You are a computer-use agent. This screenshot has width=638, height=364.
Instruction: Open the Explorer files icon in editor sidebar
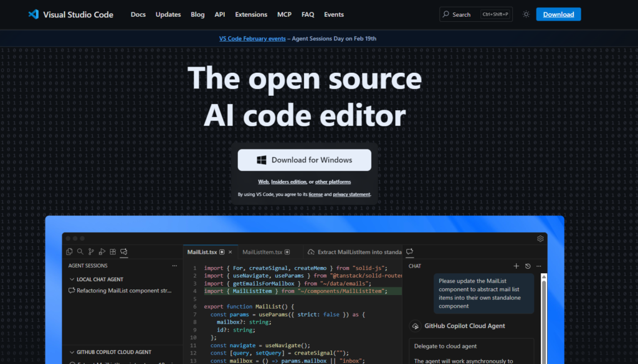[x=70, y=252]
